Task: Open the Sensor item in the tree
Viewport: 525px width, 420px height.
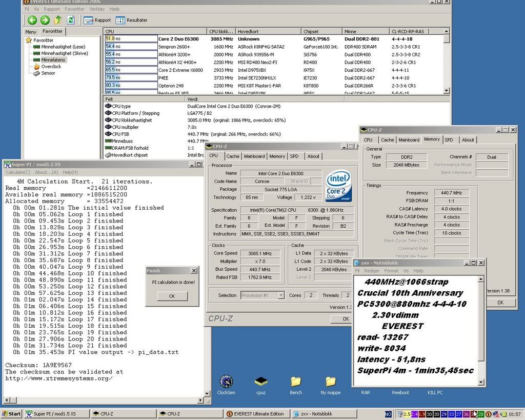Action: tap(44, 73)
